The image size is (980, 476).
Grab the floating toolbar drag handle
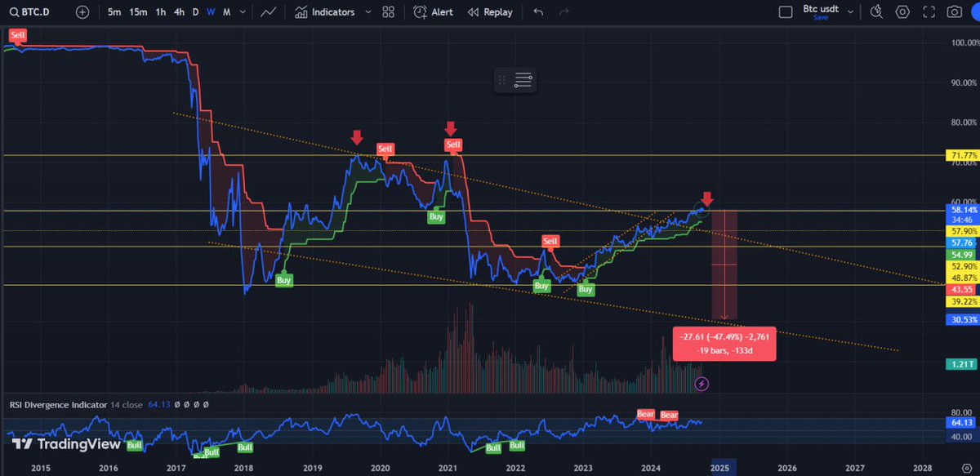coord(504,80)
